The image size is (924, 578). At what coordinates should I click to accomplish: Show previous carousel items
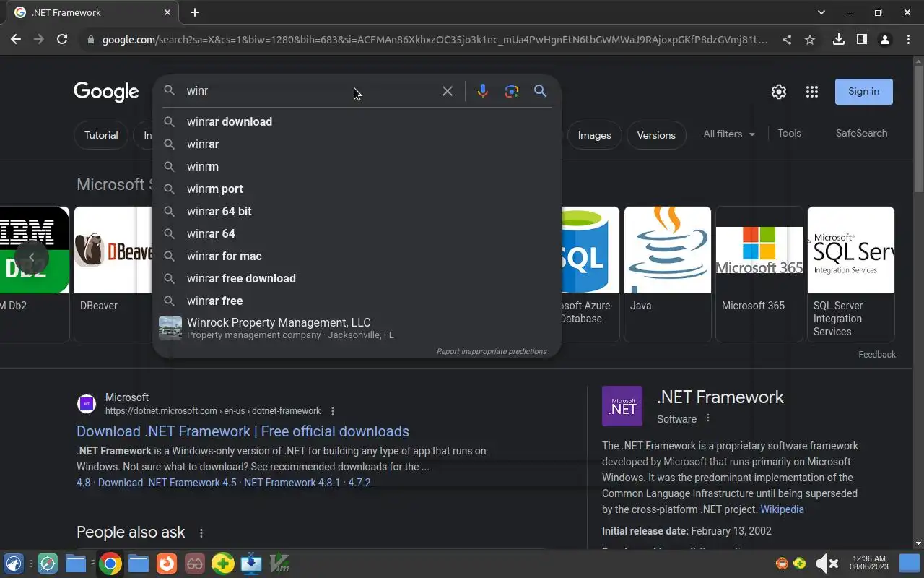click(x=31, y=257)
